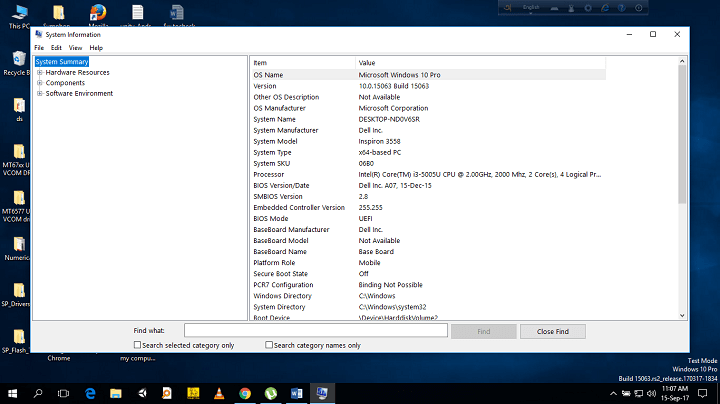
Task: Click the Item column header
Action: pyautogui.click(x=303, y=63)
